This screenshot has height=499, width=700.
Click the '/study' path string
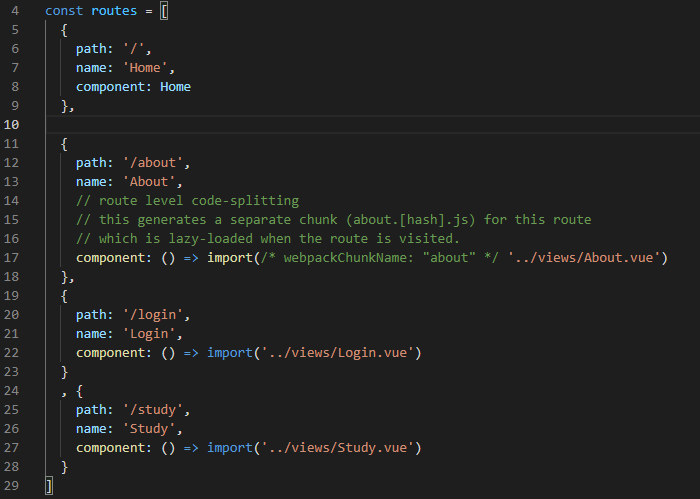coord(153,410)
